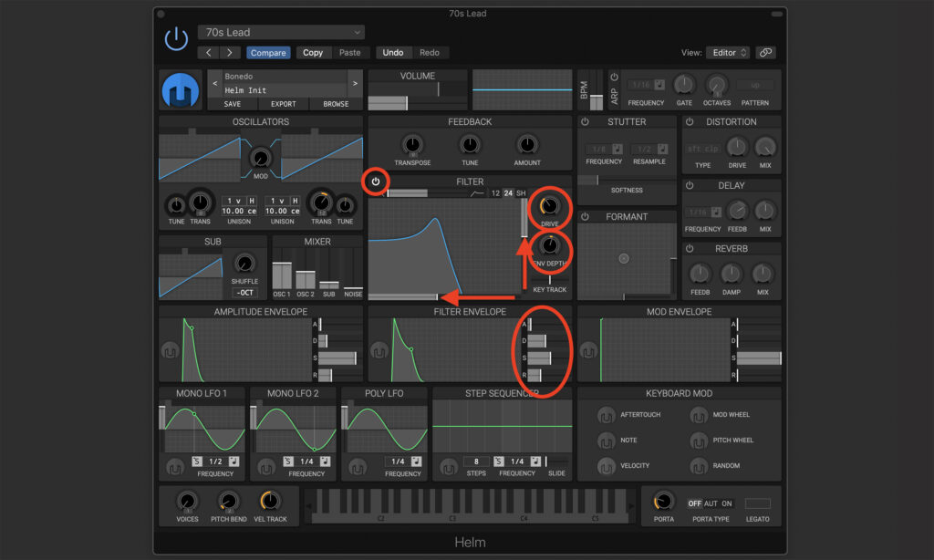The width and height of the screenshot is (934, 560).
Task: Click SAVE in the patch browser
Action: pos(233,104)
